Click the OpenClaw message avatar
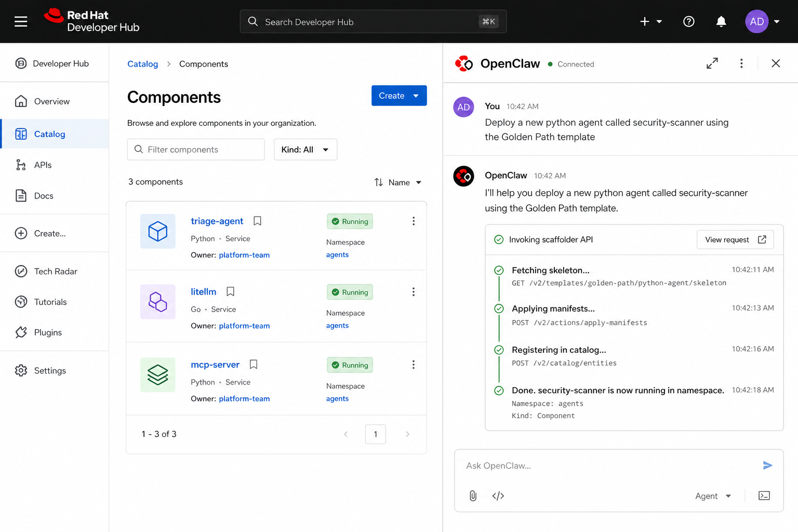This screenshot has width=798, height=532. point(463,176)
